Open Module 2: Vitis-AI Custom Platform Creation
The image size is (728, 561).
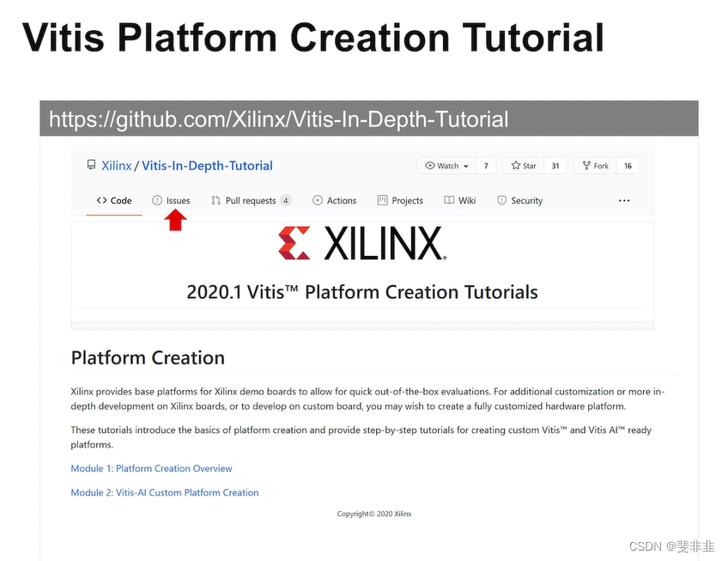pos(164,492)
